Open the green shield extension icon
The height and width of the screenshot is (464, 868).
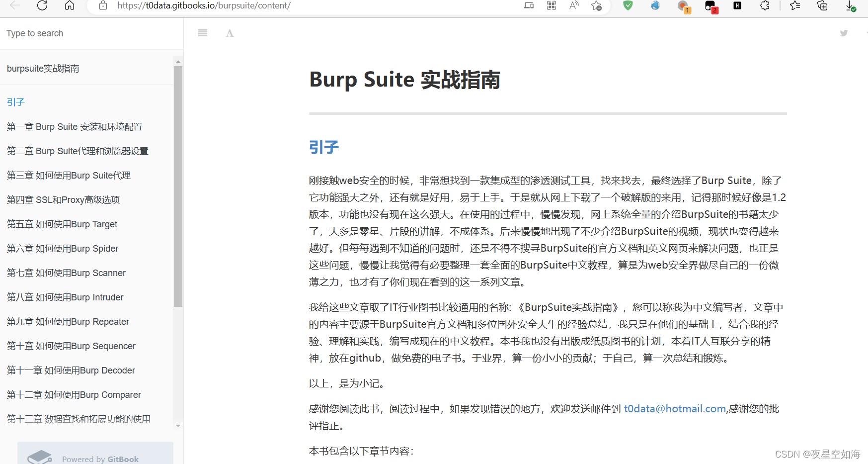tap(628, 5)
